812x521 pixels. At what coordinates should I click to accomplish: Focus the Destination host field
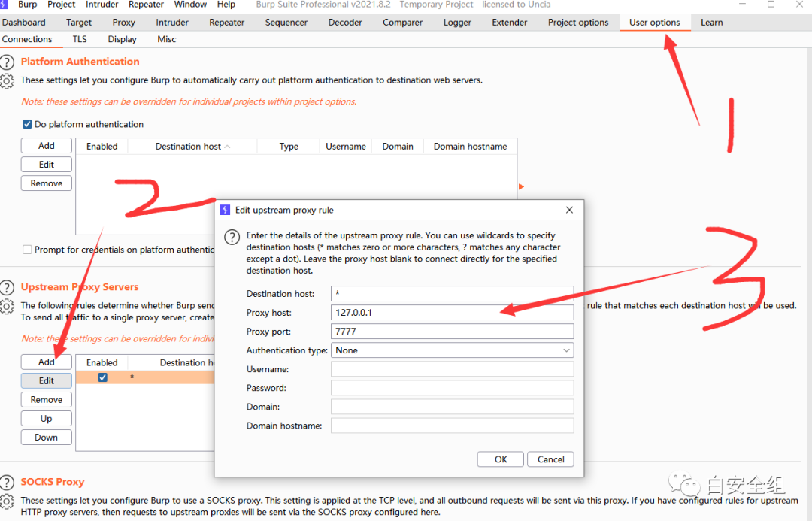(452, 294)
